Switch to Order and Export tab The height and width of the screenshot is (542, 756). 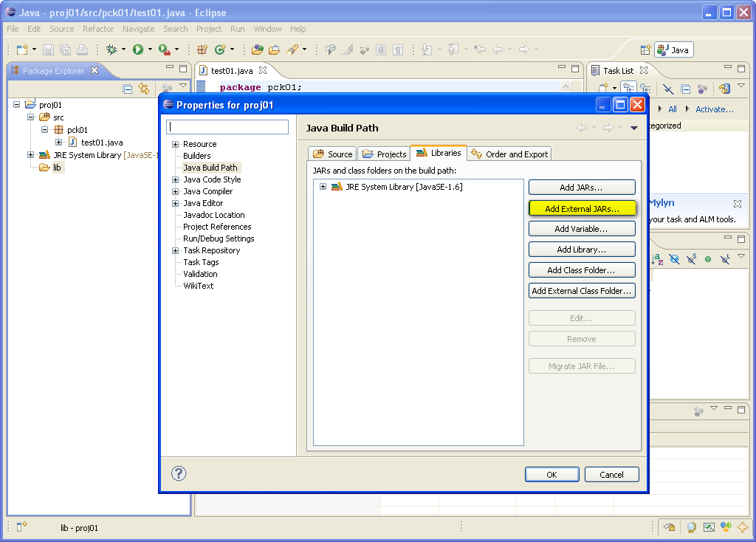pos(509,154)
